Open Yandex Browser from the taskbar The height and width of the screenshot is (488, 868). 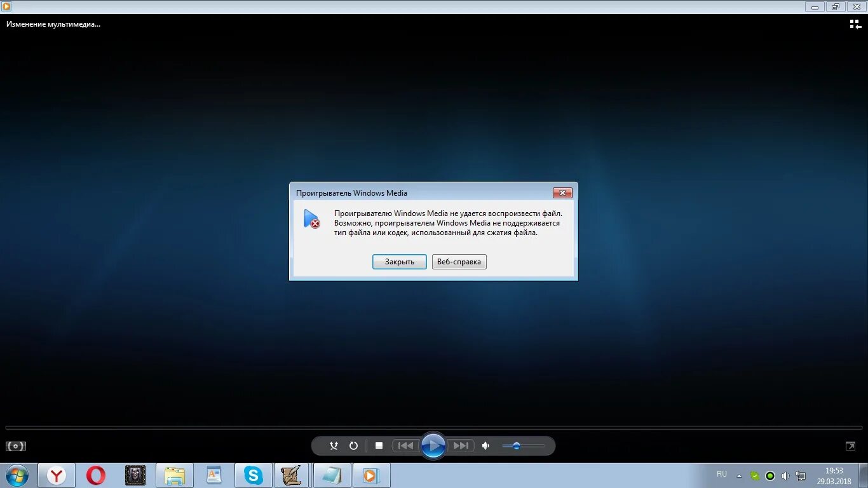(57, 475)
